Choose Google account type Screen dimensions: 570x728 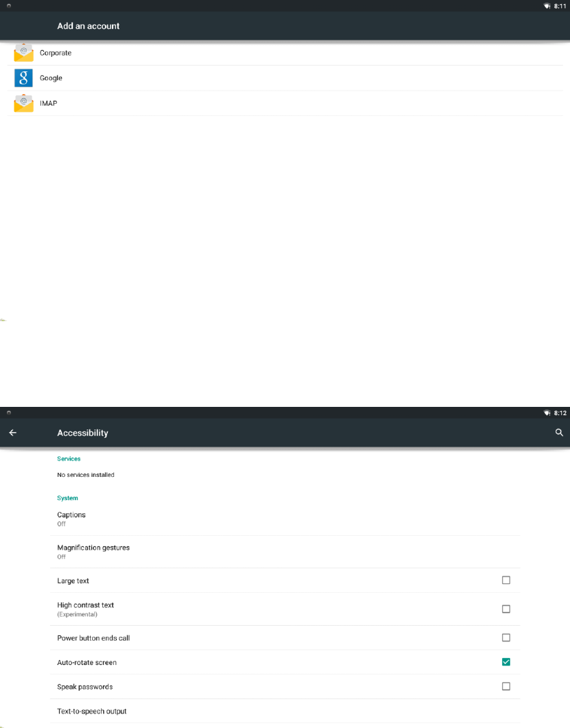285,78
